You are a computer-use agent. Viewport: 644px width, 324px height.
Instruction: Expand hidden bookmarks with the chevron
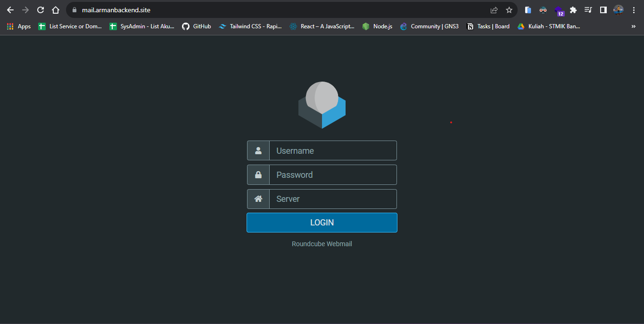pos(633,26)
